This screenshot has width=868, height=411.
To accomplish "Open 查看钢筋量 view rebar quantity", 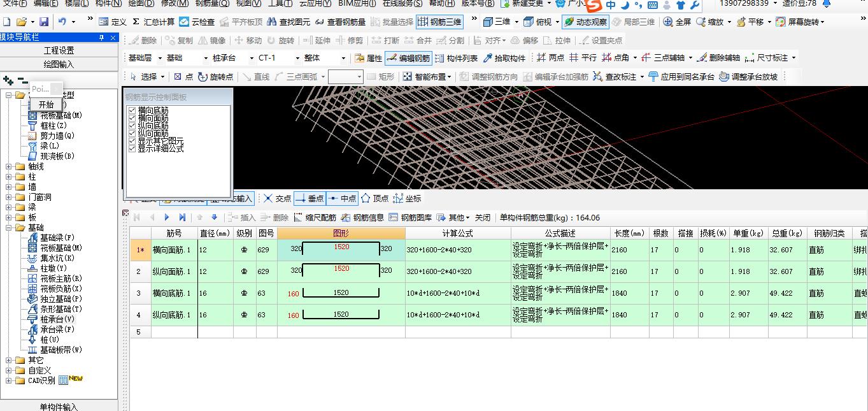I will coord(340,22).
